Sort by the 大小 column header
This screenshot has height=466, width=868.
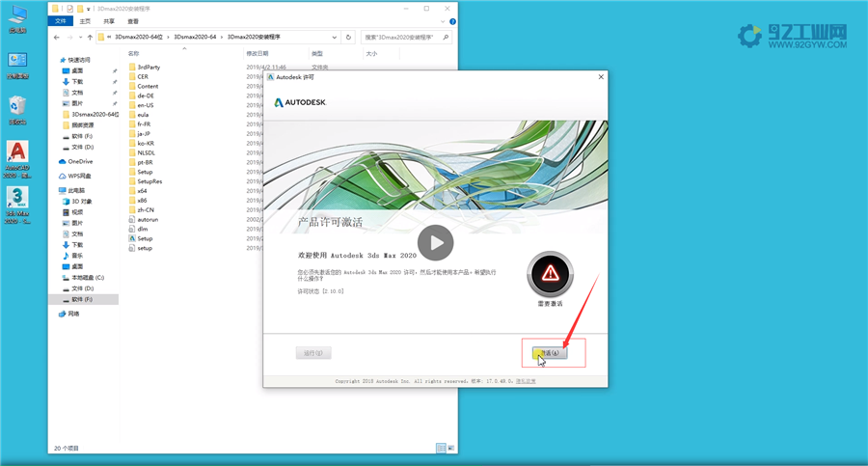[371, 54]
